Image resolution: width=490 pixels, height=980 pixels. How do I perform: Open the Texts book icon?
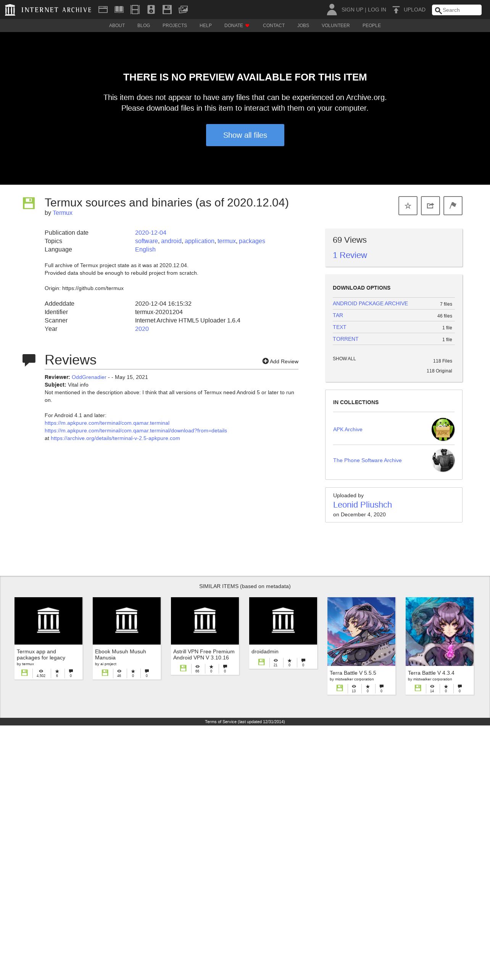119,10
